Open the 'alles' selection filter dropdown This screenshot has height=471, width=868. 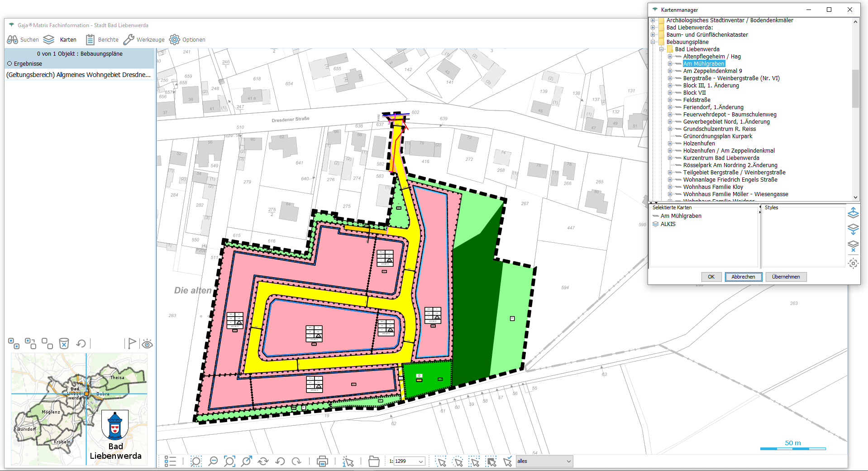point(568,461)
